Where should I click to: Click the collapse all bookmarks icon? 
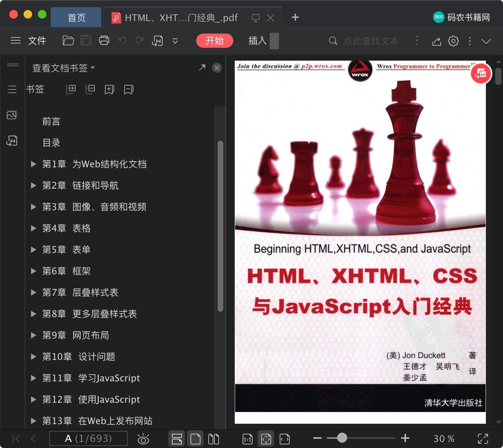click(90, 90)
